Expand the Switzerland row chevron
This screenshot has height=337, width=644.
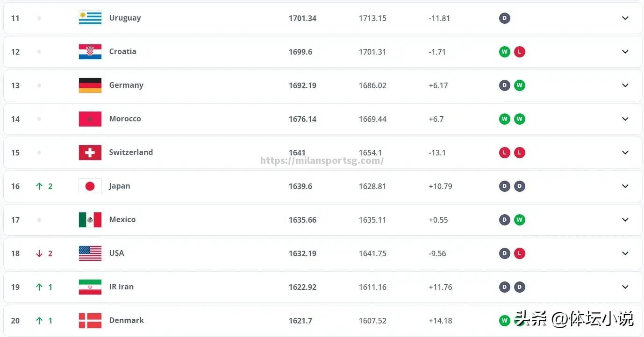[625, 153]
